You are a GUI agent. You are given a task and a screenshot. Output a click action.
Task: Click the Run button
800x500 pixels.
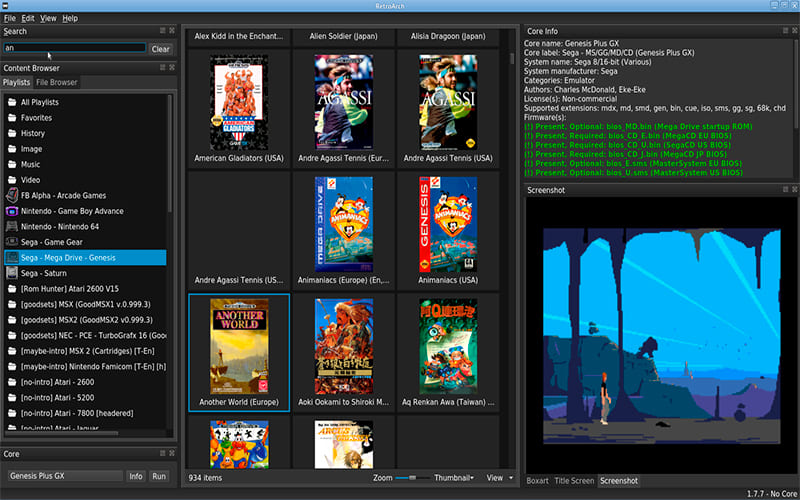tap(159, 476)
